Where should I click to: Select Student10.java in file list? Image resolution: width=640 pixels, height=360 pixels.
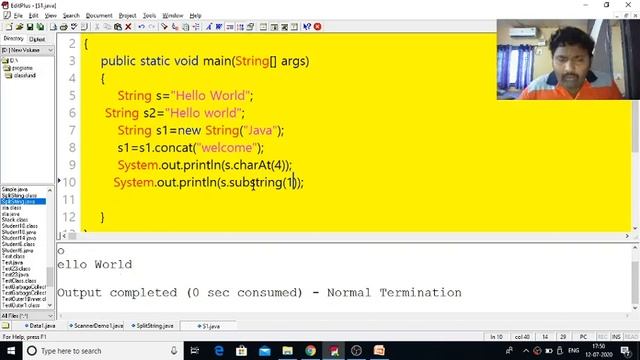(19, 232)
